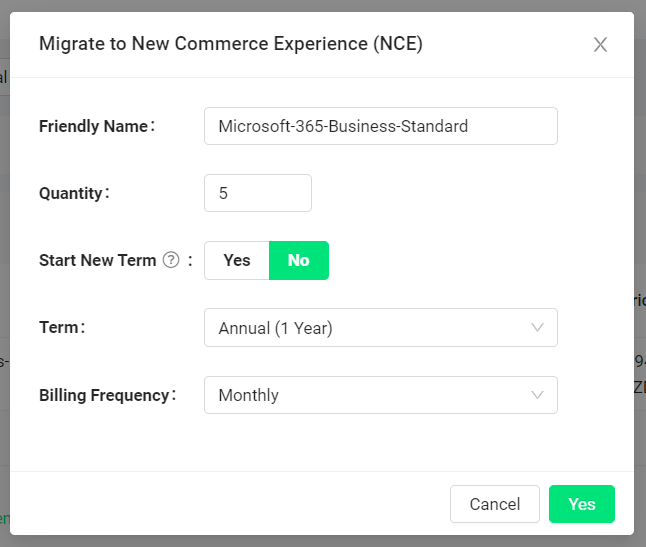
Task: Open the Term dropdown
Action: point(381,327)
